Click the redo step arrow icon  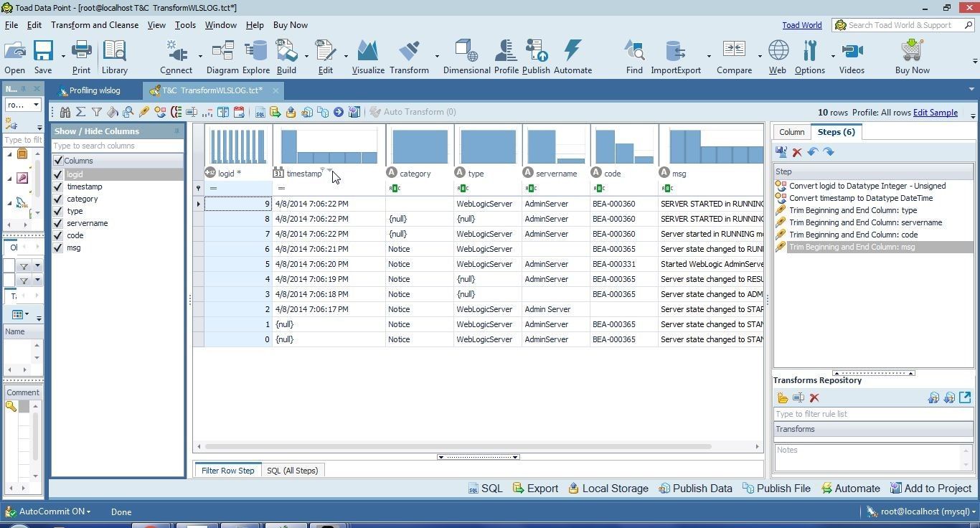coord(829,152)
